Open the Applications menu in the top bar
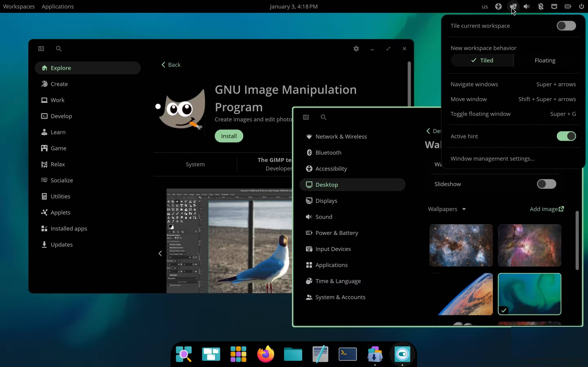Viewport: 588px width, 367px height. 57,6
